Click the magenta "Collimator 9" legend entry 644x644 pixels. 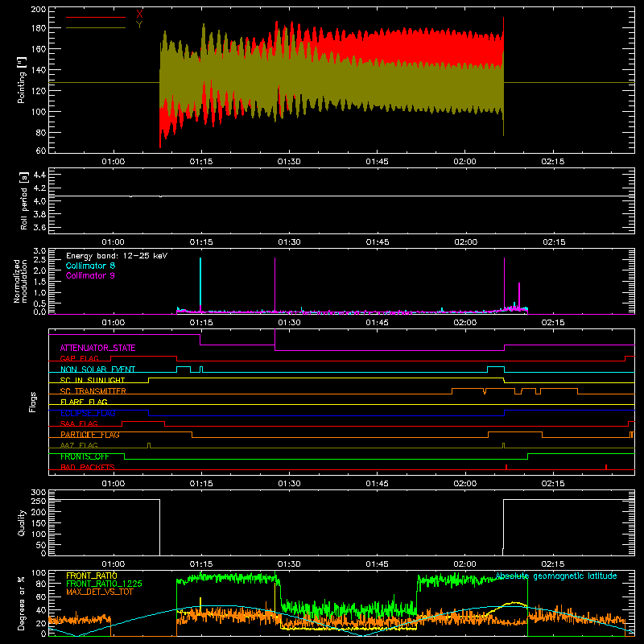[90, 275]
